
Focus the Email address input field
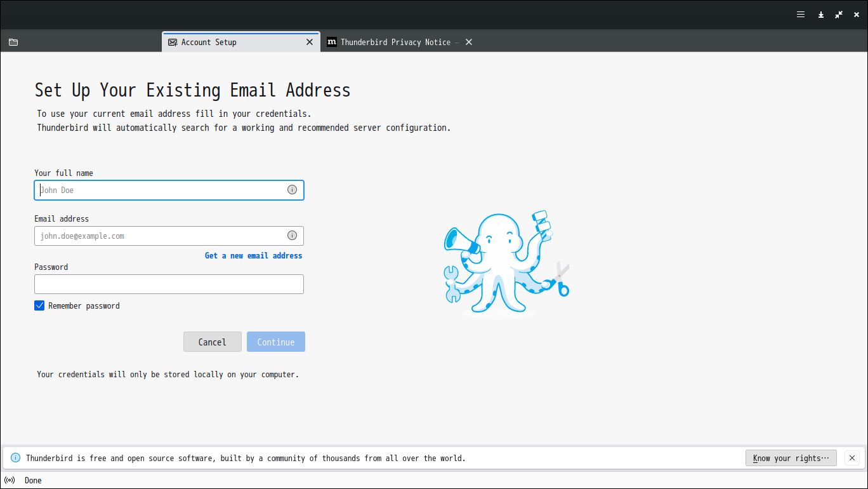pos(169,236)
